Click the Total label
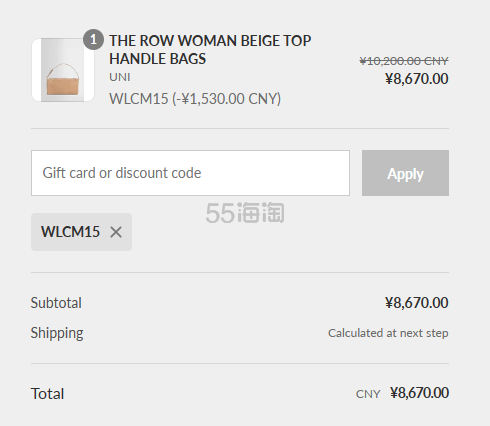The image size is (490, 426). point(47,393)
